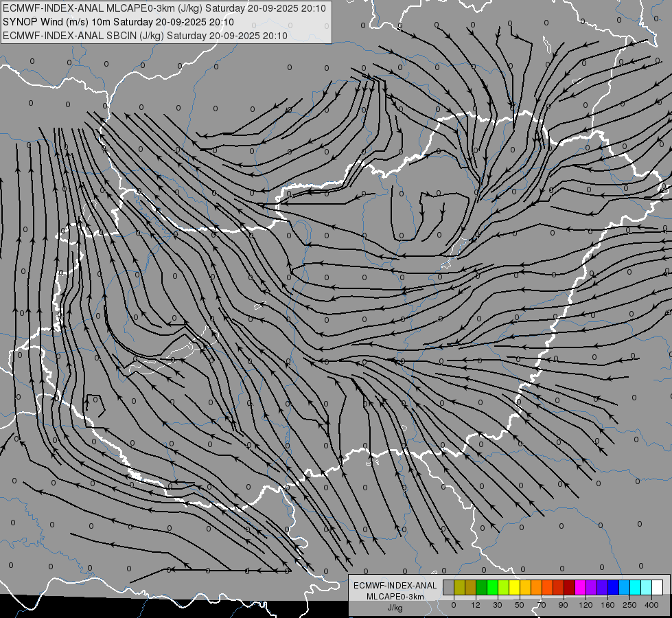Click the J/kg unit label in legend

(395, 607)
